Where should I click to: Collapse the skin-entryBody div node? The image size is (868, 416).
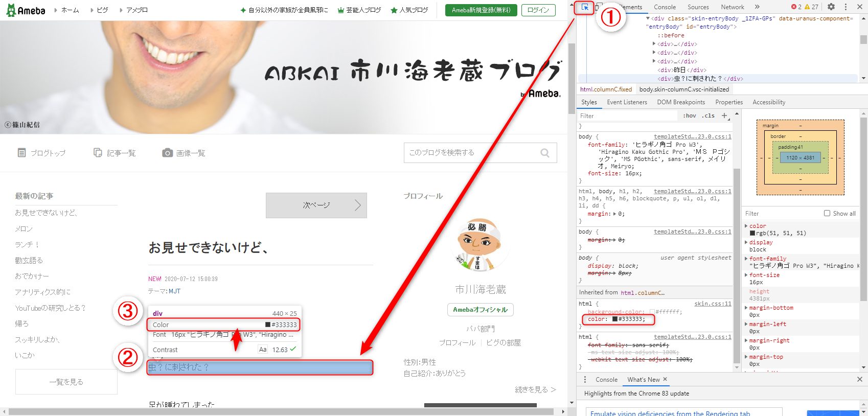(648, 18)
